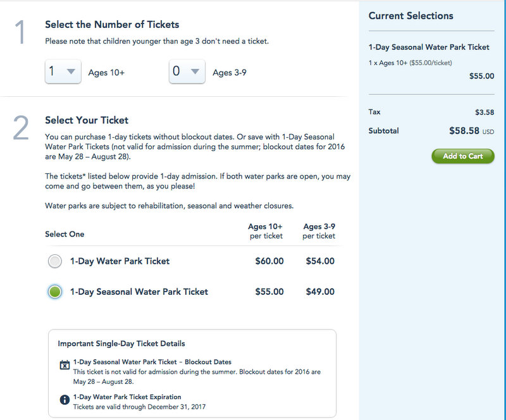The image size is (506, 420).
Task: Click the Ages 10+ dropdown arrow
Action: (71, 71)
